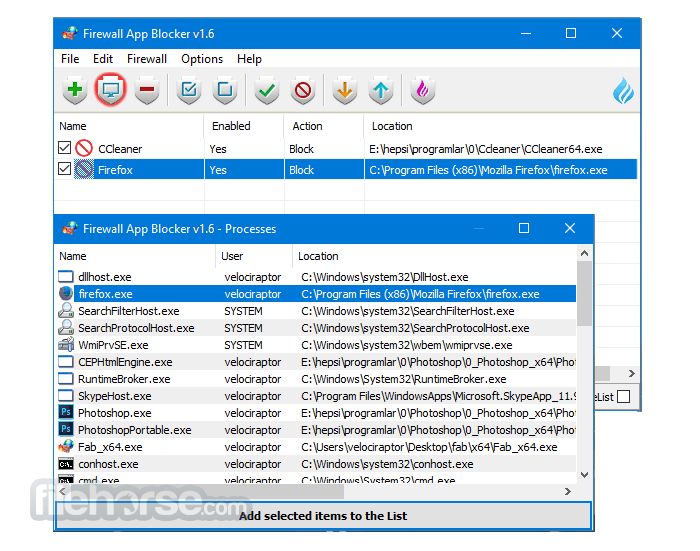
Task: Select the Photoshop.exe process name
Action: tap(115, 413)
